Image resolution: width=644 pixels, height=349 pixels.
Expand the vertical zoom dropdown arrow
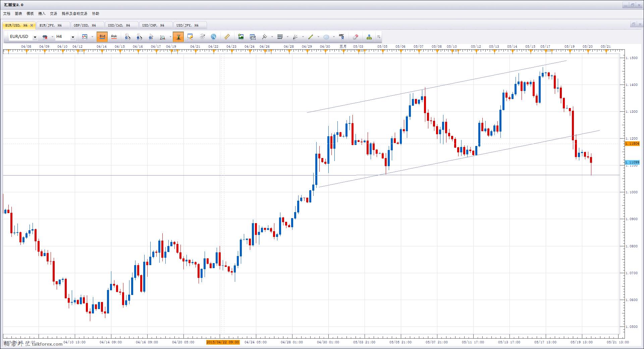coord(170,37)
